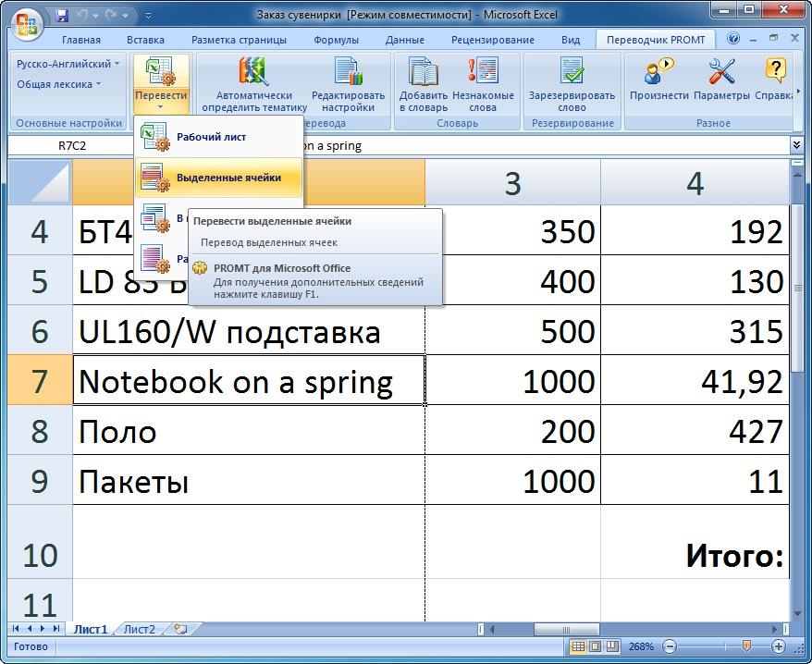Click the zoom slider handle

(746, 646)
